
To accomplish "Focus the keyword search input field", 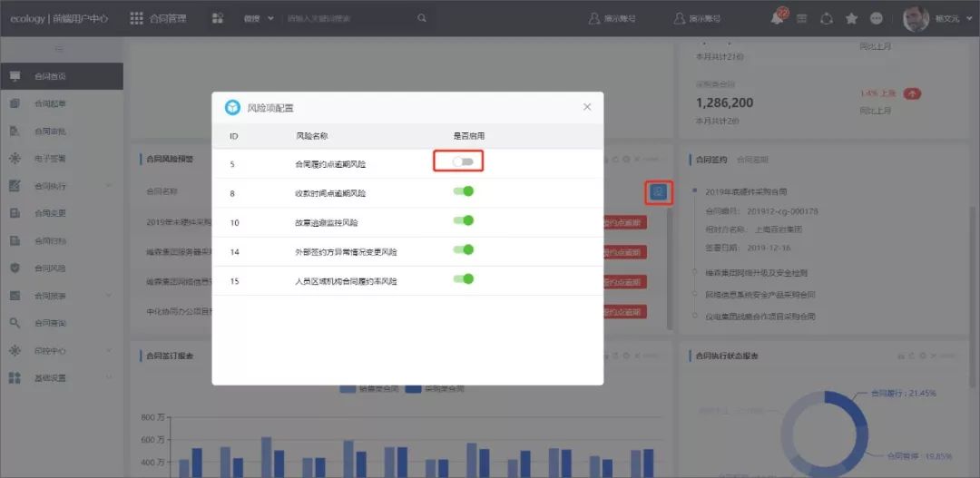I will 347,19.
